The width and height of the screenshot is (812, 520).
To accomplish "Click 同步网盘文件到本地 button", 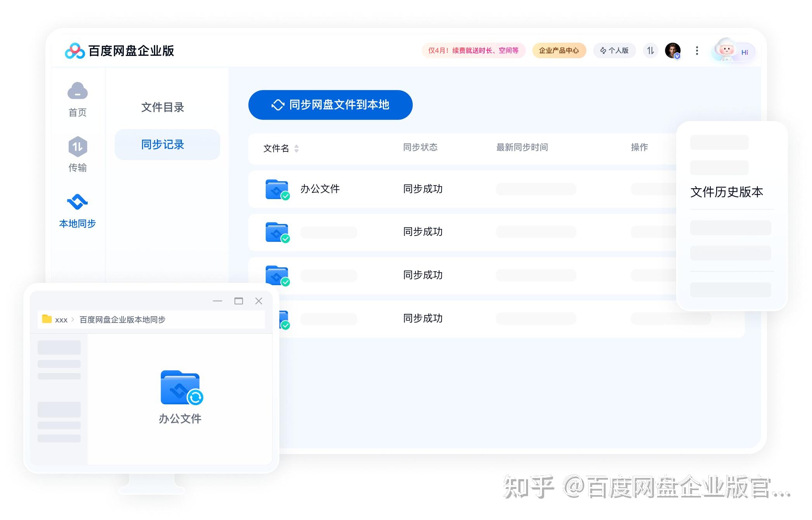I will coord(330,105).
